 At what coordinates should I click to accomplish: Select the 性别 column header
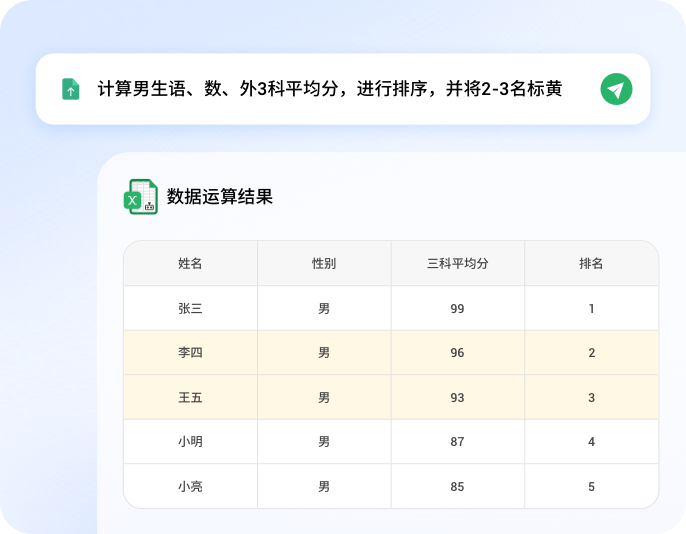(324, 264)
